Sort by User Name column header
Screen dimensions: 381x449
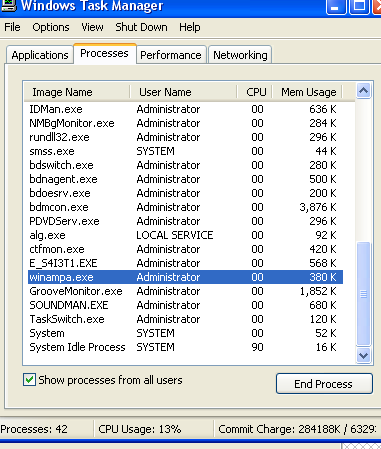(183, 92)
